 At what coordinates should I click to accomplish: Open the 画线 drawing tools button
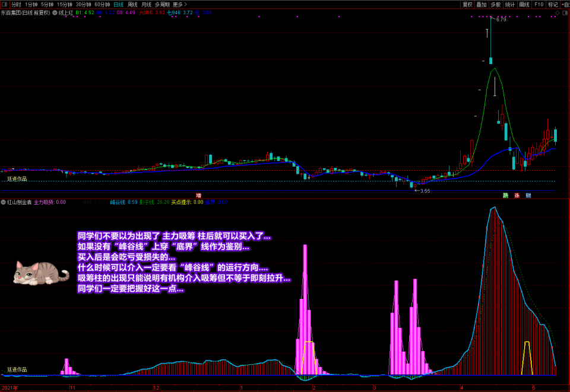[524, 4]
